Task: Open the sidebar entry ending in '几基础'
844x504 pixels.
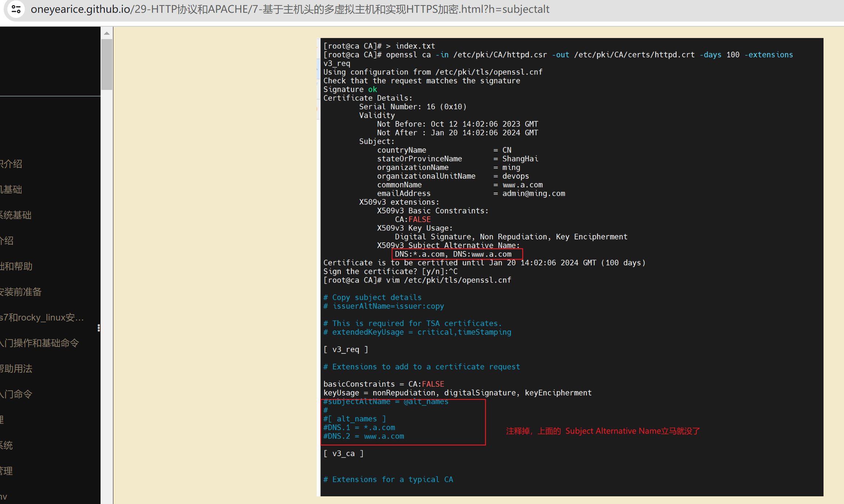Action: (x=11, y=190)
